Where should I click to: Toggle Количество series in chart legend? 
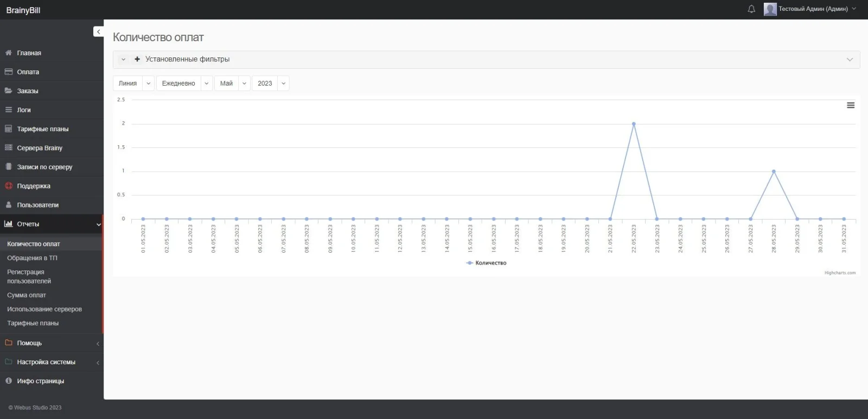click(487, 263)
